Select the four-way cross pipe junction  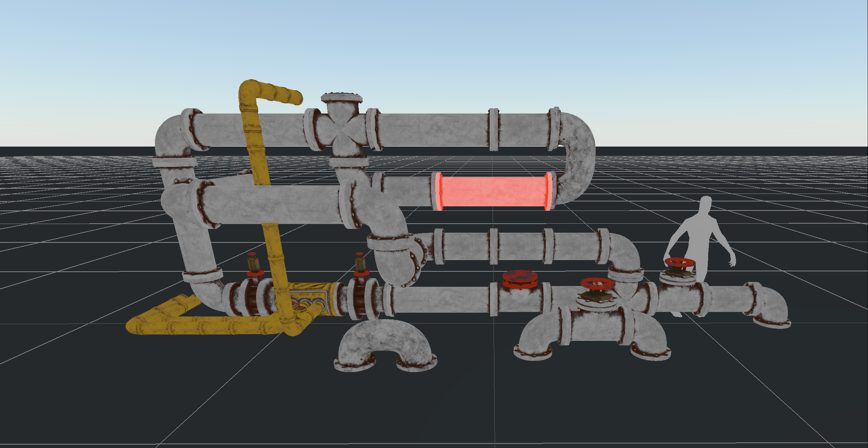[340, 130]
